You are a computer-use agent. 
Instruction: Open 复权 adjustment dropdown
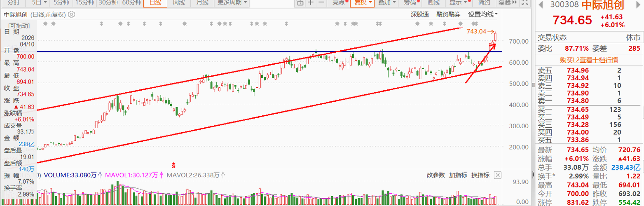tap(362, 2)
